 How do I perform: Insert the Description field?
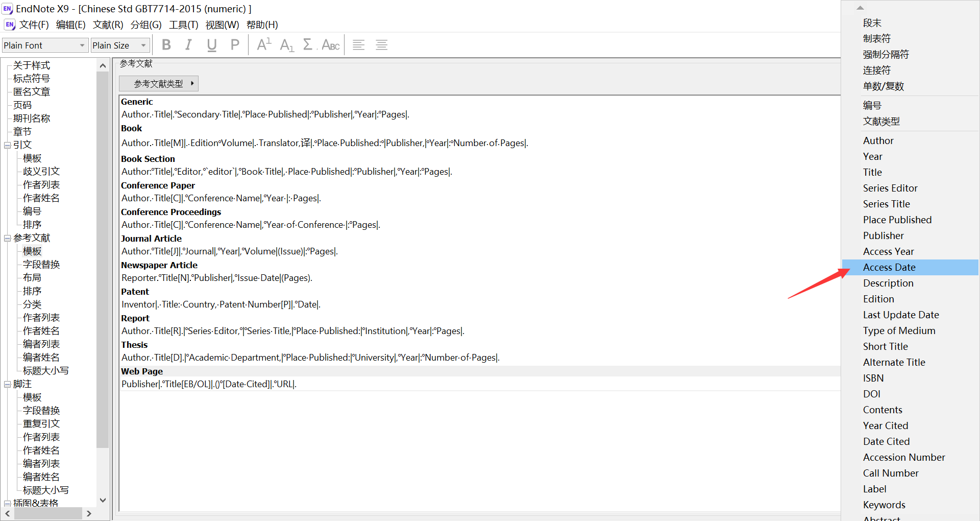tap(910, 283)
